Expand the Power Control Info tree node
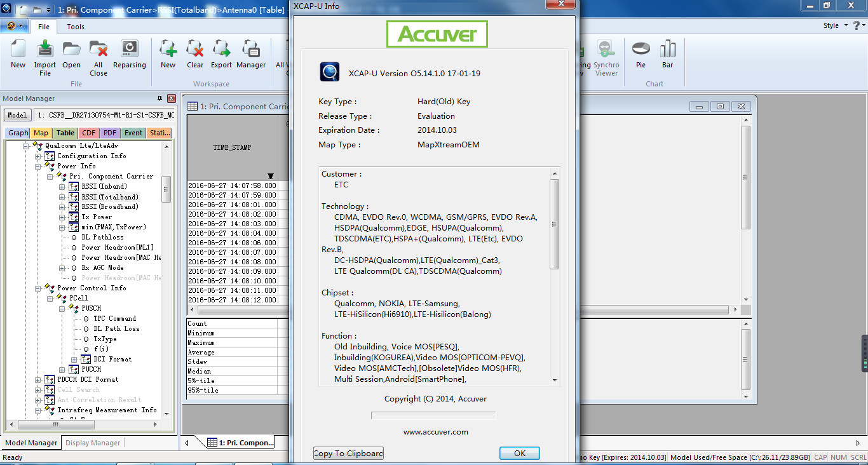 39,288
